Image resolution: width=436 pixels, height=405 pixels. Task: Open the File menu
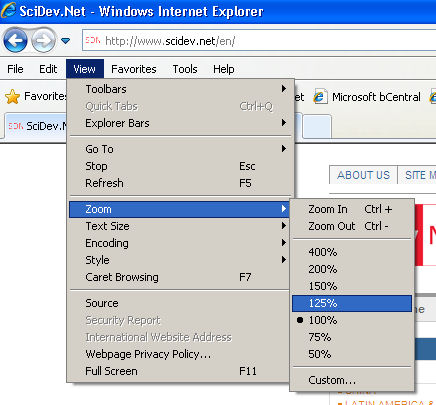[x=15, y=69]
